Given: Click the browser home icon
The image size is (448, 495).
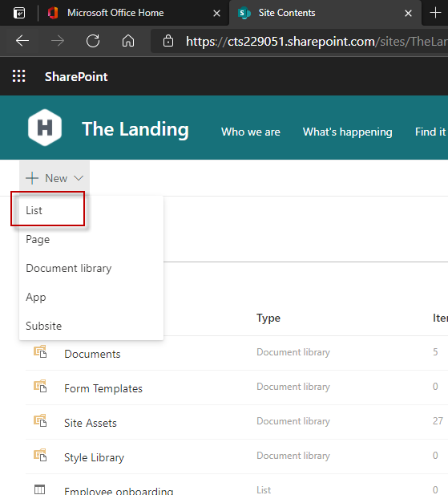Looking at the screenshot, I should 128,41.
